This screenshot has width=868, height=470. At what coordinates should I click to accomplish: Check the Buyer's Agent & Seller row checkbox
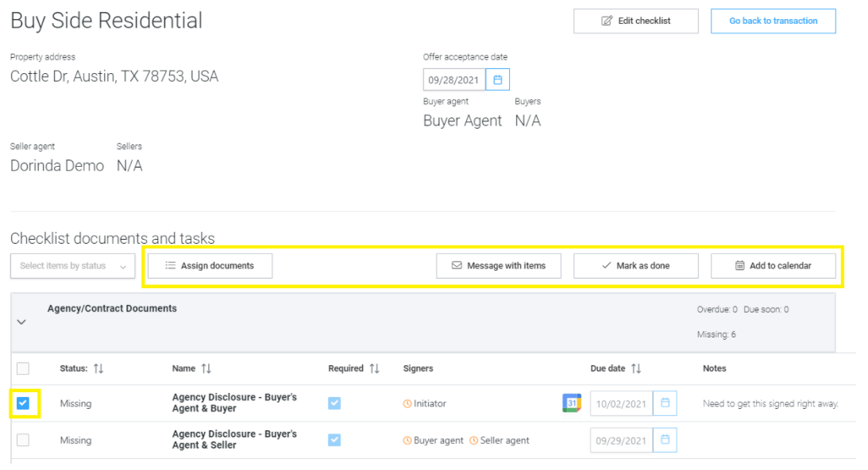[23, 440]
